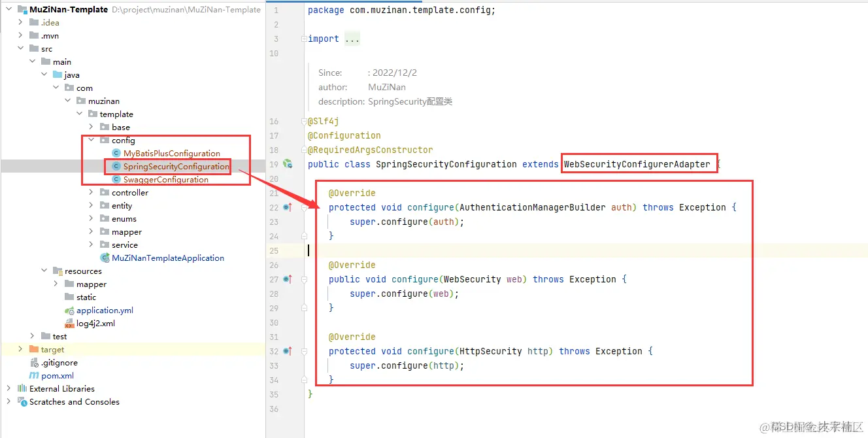The height and width of the screenshot is (438, 868).
Task: Collapse the src folder
Action: pos(21,49)
